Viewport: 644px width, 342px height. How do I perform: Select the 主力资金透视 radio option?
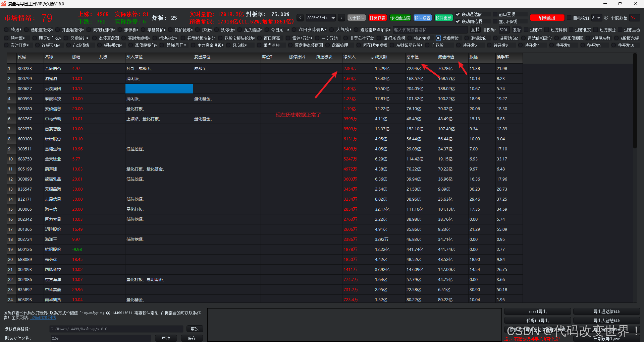[193, 45]
